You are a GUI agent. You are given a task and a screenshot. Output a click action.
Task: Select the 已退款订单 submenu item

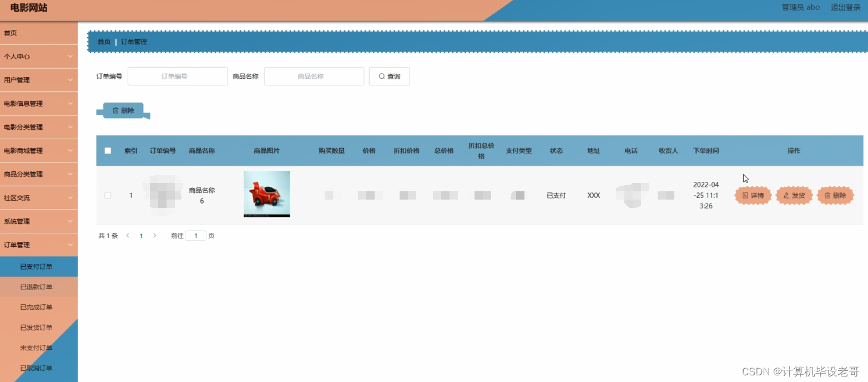click(39, 287)
